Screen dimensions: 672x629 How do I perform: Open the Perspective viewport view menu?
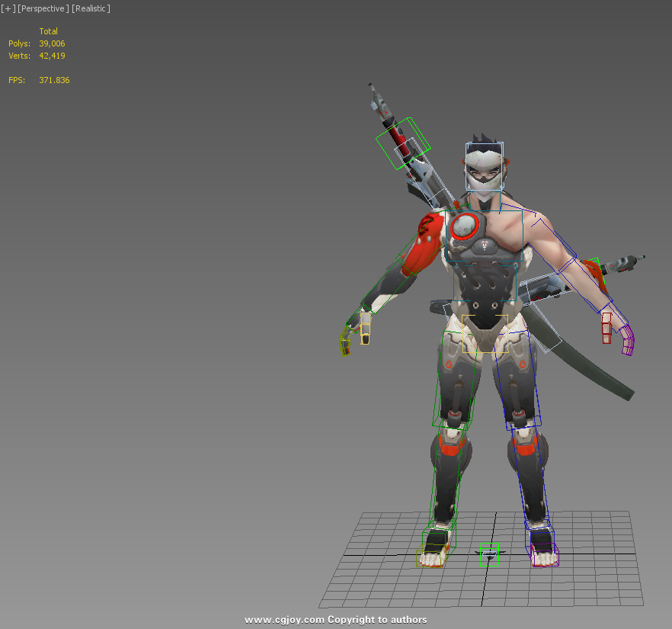coord(43,8)
